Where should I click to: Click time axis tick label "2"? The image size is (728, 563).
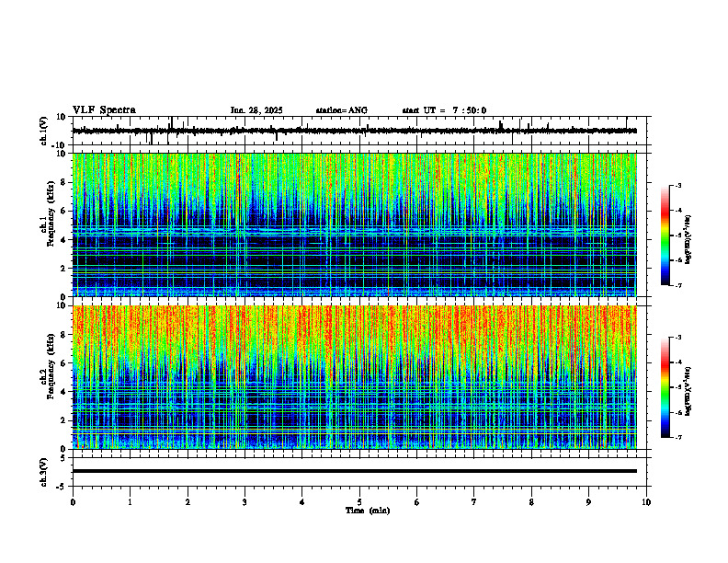click(x=188, y=502)
